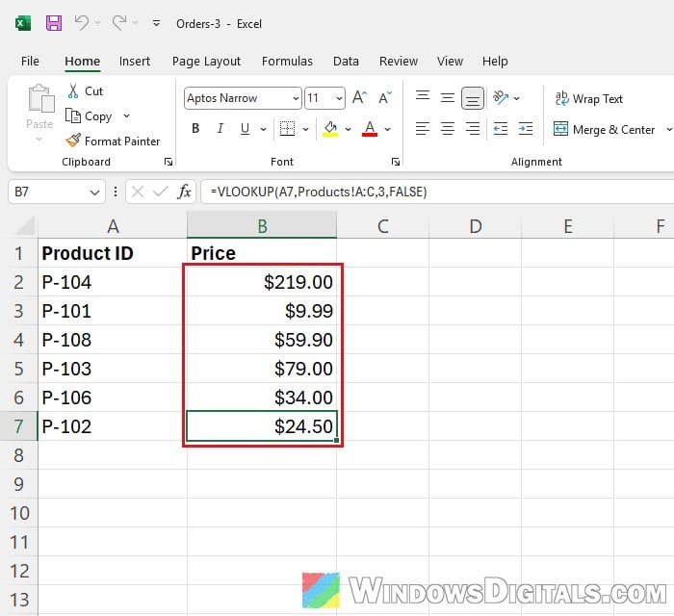Toggle Underline formatting
Image resolution: width=674 pixels, height=616 pixels.
(245, 128)
